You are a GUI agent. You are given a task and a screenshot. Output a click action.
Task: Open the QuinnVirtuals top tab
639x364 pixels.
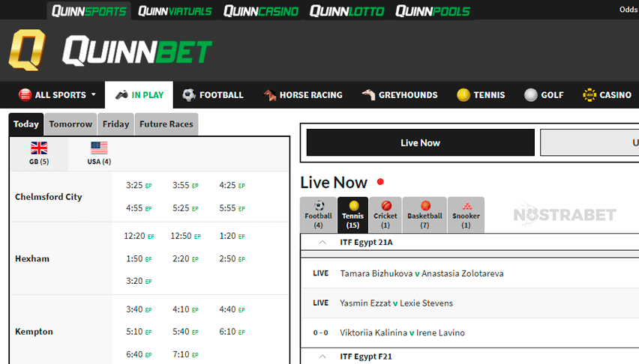[x=175, y=11]
